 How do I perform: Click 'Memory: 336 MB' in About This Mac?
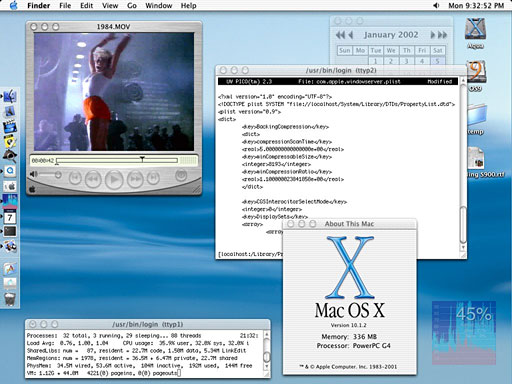349,337
